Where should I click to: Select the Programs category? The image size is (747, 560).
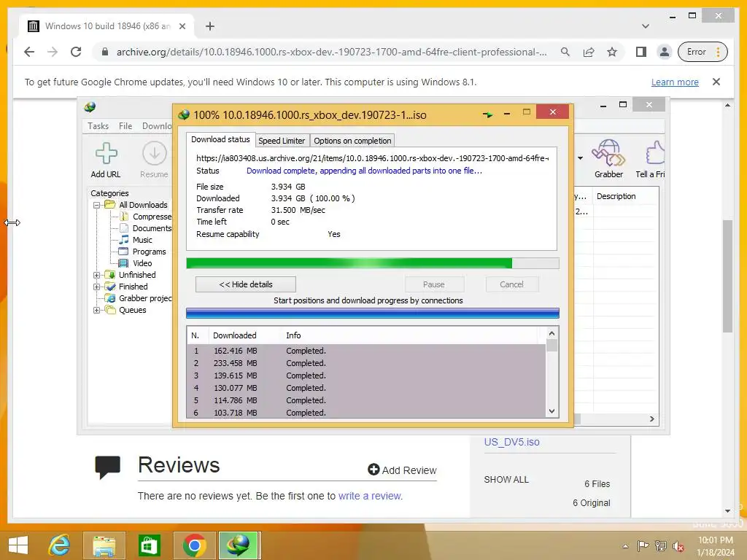149,252
